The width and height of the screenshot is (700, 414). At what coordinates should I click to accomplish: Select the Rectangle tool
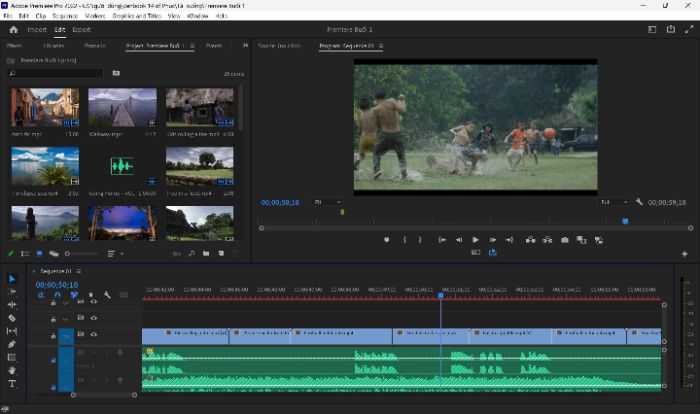pos(12,357)
